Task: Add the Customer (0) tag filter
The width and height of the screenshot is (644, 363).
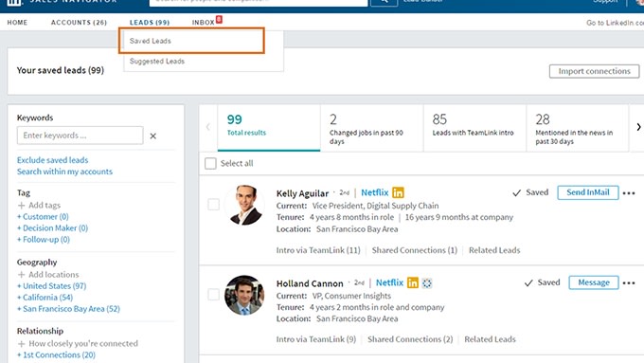Action: [43, 217]
